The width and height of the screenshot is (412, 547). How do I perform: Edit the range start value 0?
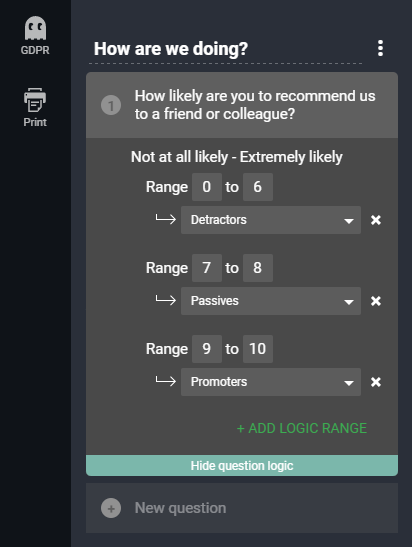tap(207, 187)
